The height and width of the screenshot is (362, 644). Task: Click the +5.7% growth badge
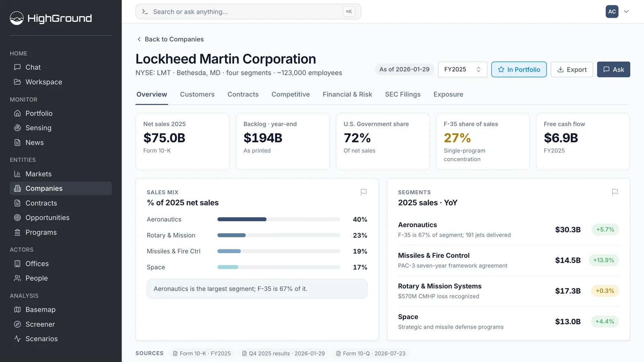coord(605,230)
